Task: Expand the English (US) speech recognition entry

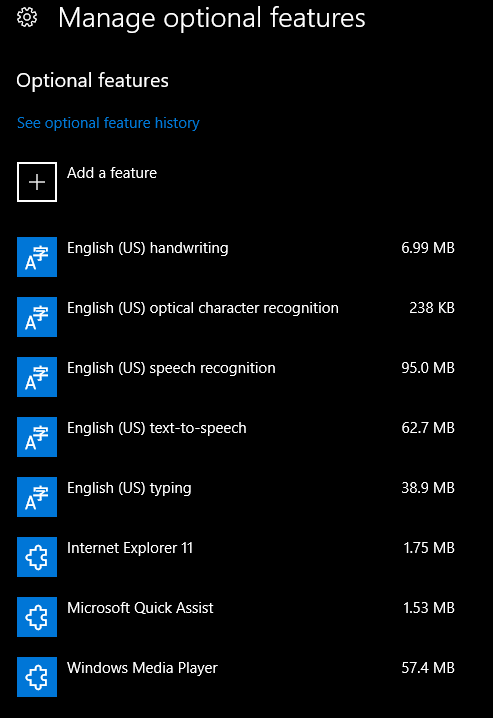Action: tap(236, 377)
